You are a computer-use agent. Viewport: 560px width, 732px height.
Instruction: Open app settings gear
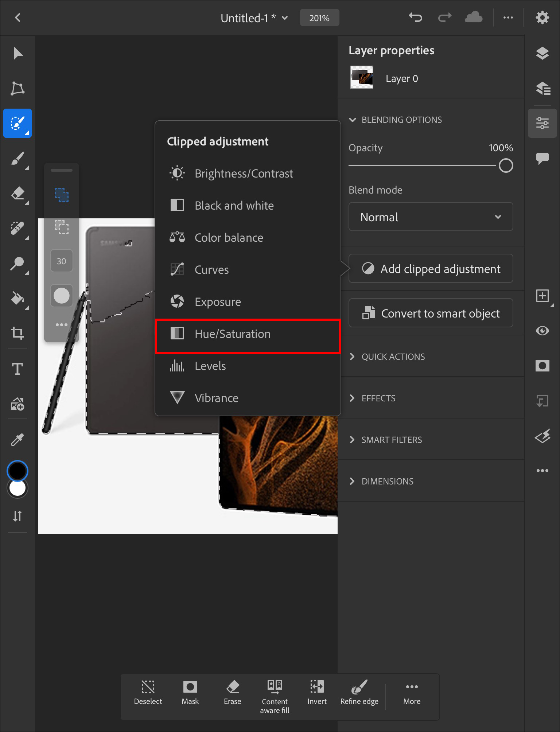(x=542, y=17)
